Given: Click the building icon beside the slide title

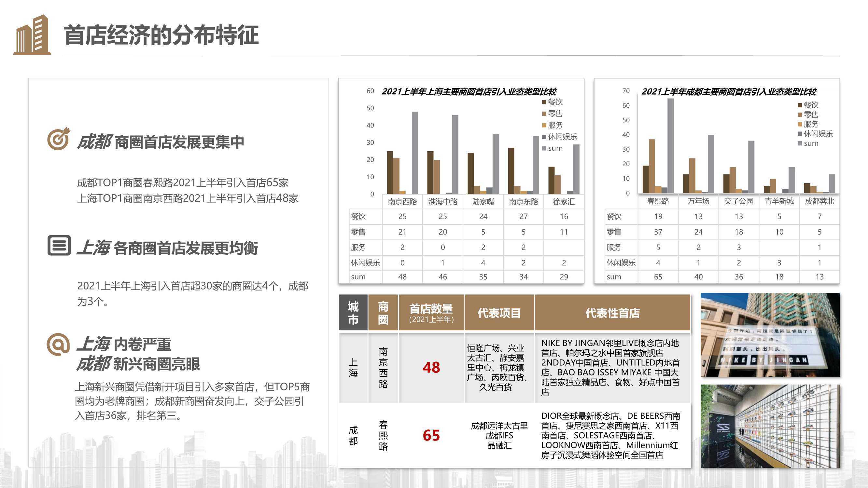Looking at the screenshot, I should pyautogui.click(x=32, y=34).
